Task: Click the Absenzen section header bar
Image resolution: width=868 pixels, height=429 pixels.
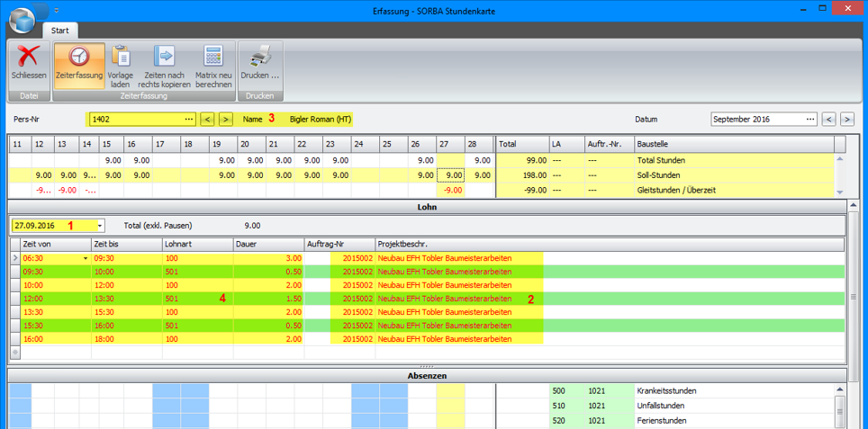Action: 427,375
